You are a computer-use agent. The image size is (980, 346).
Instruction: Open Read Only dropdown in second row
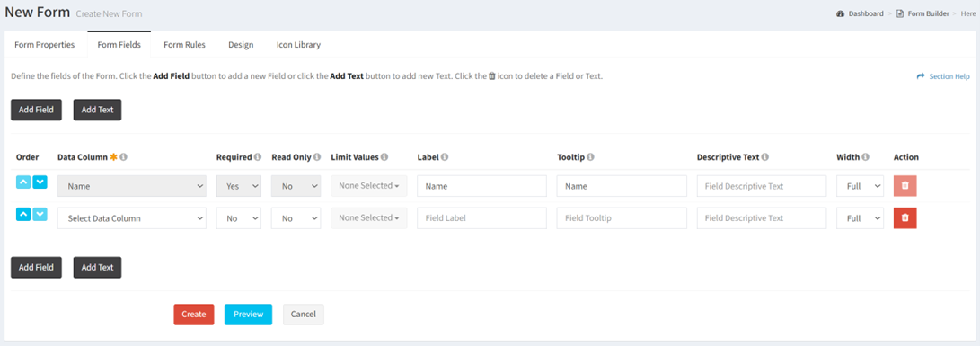click(x=296, y=218)
